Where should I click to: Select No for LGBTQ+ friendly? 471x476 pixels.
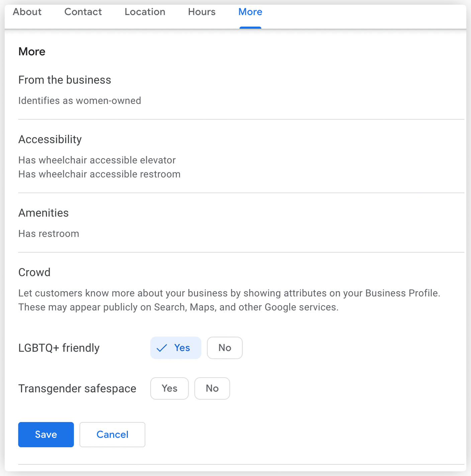point(224,348)
